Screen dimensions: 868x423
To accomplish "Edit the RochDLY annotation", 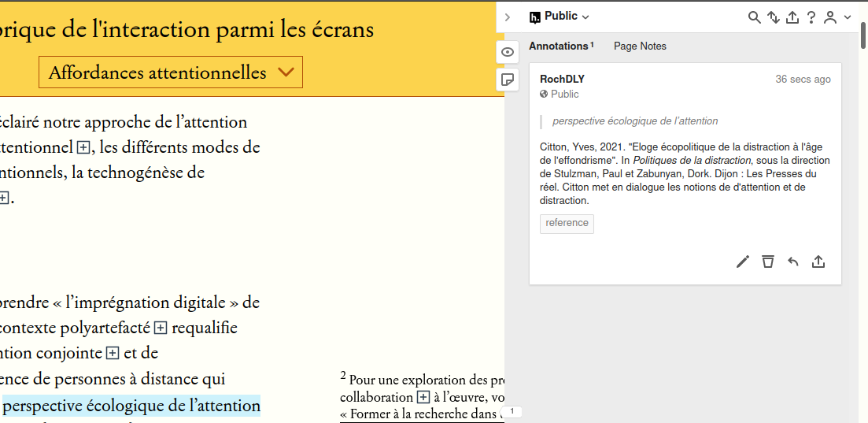I will (x=743, y=262).
